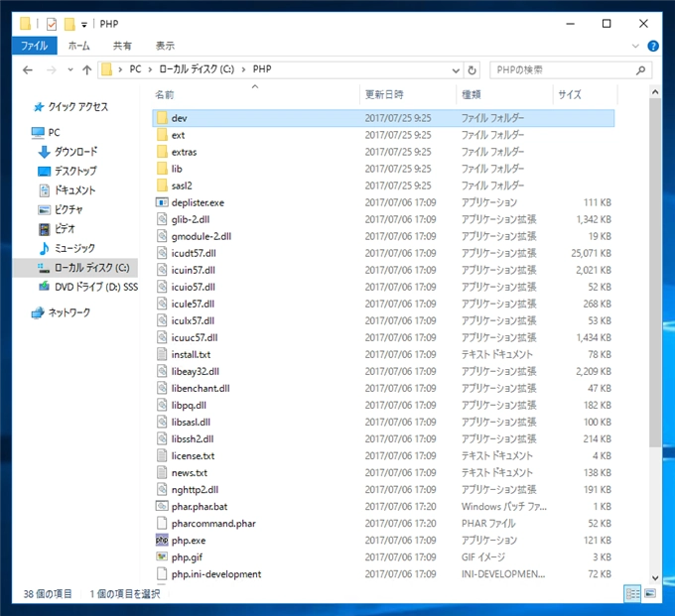The width and height of the screenshot is (675, 616).
Task: Click the pharcommand.phar file icon
Action: pos(162,523)
